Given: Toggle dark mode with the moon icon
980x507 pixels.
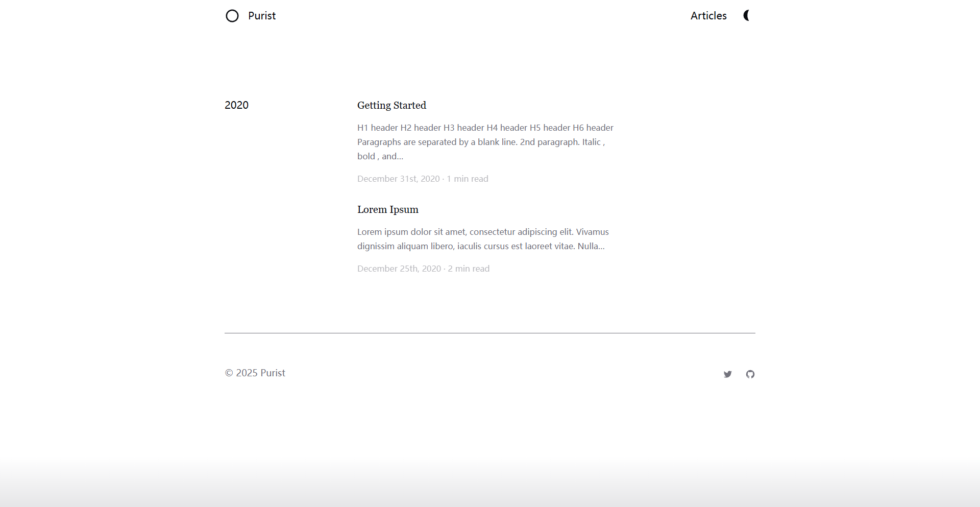Looking at the screenshot, I should click(x=747, y=15).
